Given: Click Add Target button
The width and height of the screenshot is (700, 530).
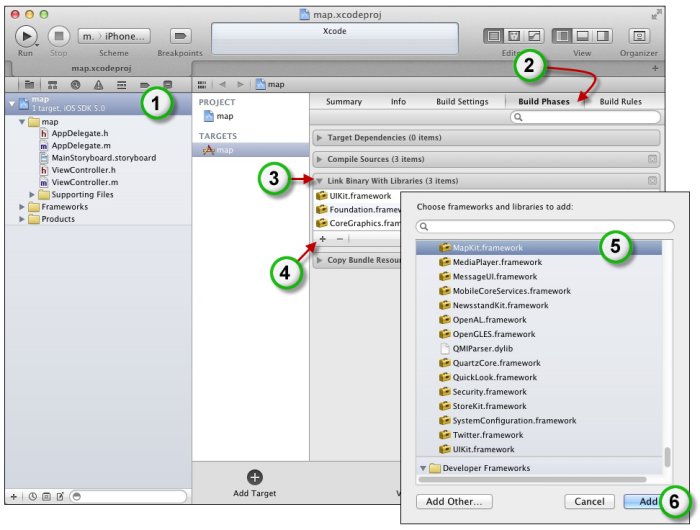Looking at the screenshot, I should click(x=254, y=484).
